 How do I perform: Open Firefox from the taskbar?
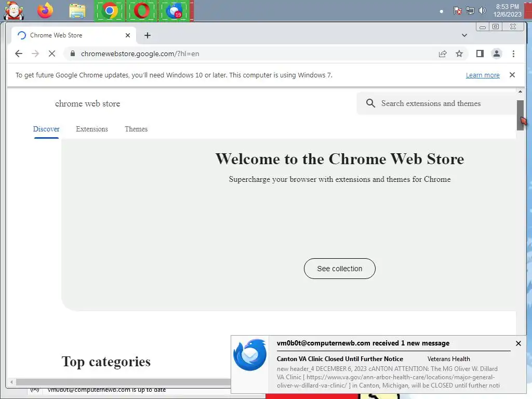click(x=45, y=10)
